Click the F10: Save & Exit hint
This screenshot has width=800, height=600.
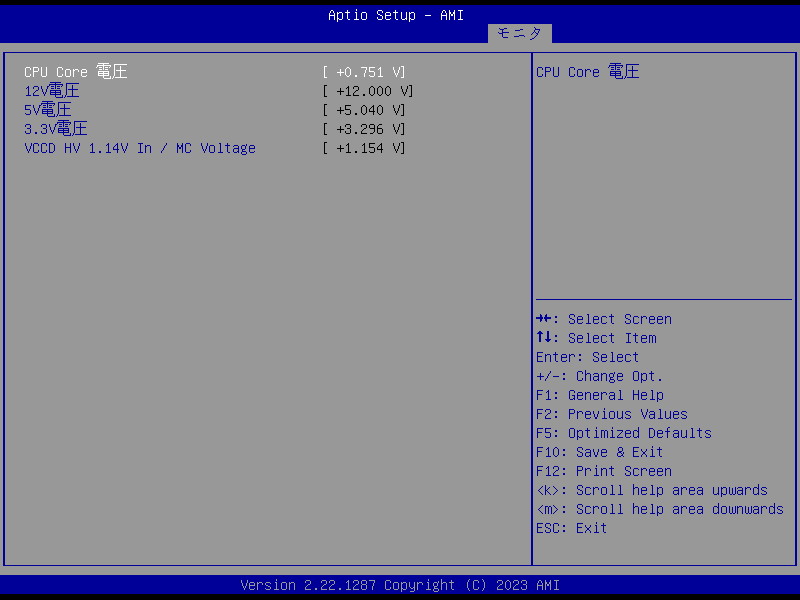[599, 453]
